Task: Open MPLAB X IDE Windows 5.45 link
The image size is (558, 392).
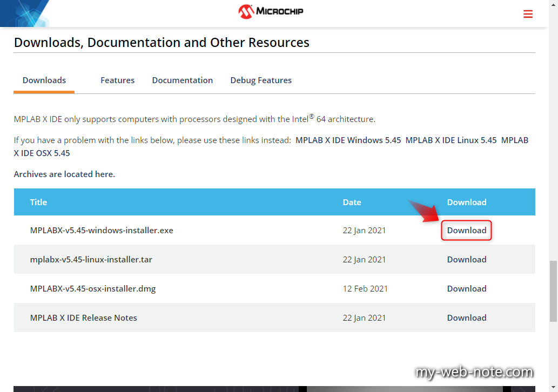Action: pos(348,140)
